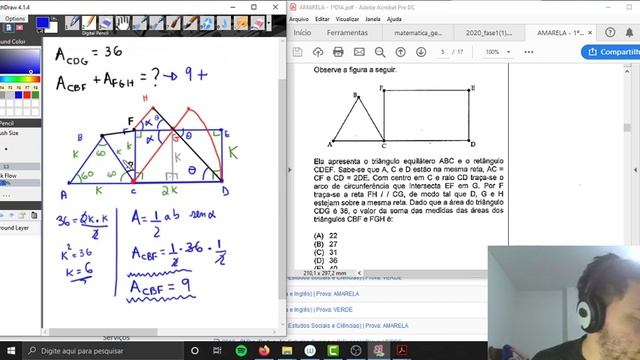Click the red delete icon under Options
640x360 pixels.
(19, 27)
